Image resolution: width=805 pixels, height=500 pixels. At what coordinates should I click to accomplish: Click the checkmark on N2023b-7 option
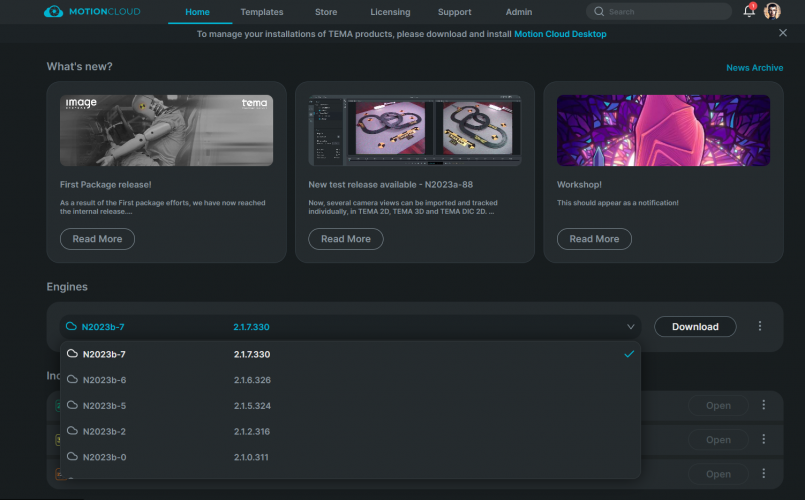pos(629,354)
